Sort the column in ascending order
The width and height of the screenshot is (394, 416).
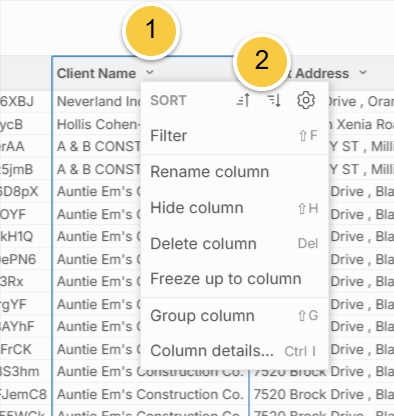(x=243, y=100)
